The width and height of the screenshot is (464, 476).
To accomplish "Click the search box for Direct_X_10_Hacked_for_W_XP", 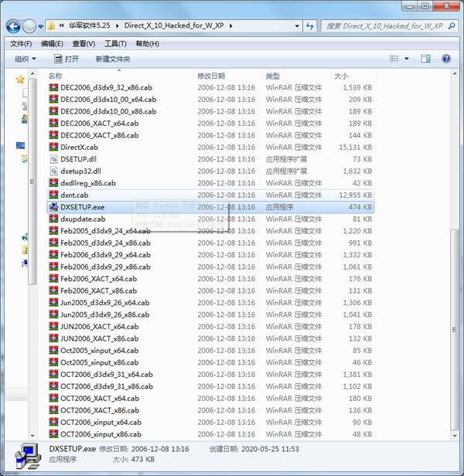I will [384, 26].
